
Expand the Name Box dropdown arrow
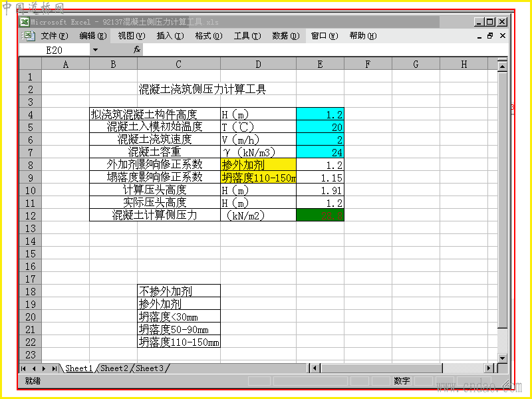(95, 50)
